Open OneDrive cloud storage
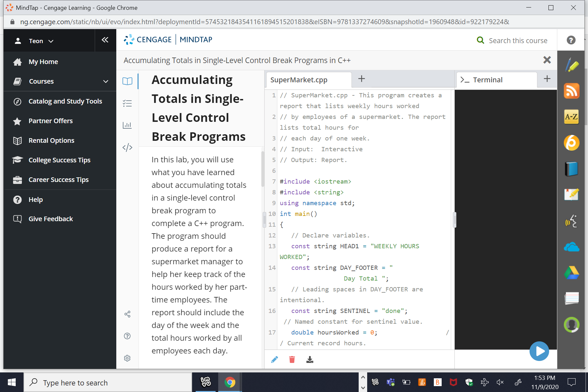This screenshot has width=588, height=392. tap(571, 247)
